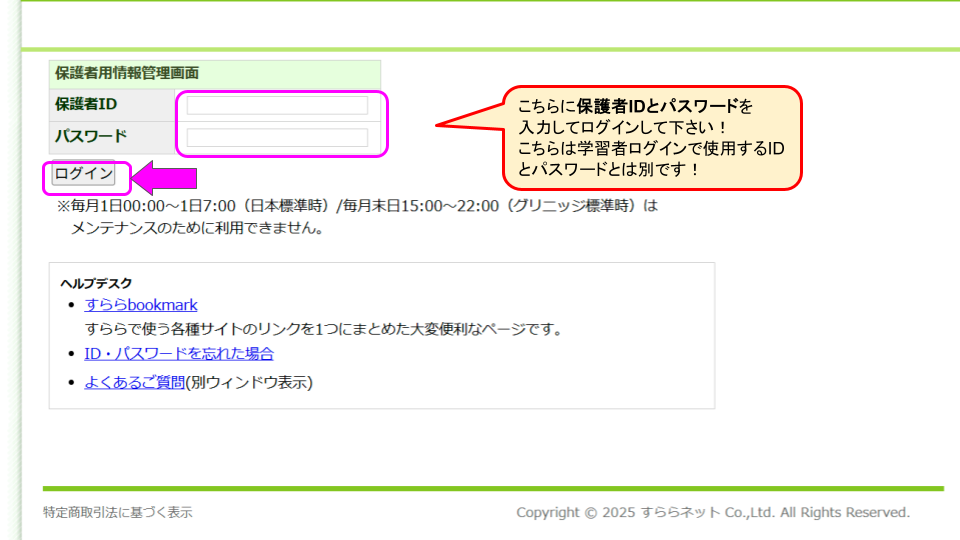Open the よくあるご質問 link
The height and width of the screenshot is (540, 960).
pos(135,382)
